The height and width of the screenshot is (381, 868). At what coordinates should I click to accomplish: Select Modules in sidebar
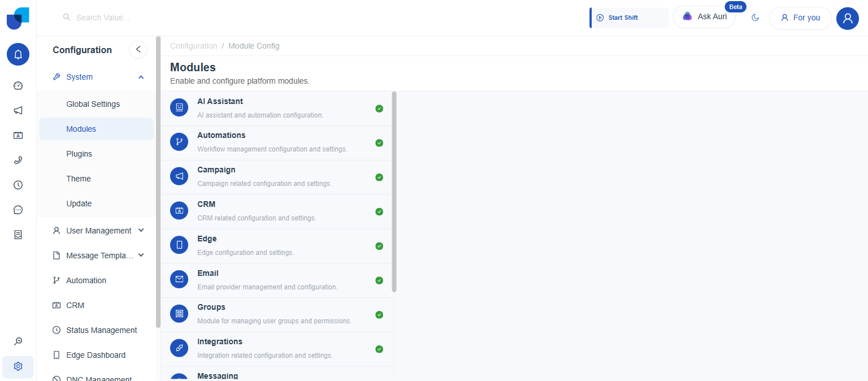tap(96, 129)
